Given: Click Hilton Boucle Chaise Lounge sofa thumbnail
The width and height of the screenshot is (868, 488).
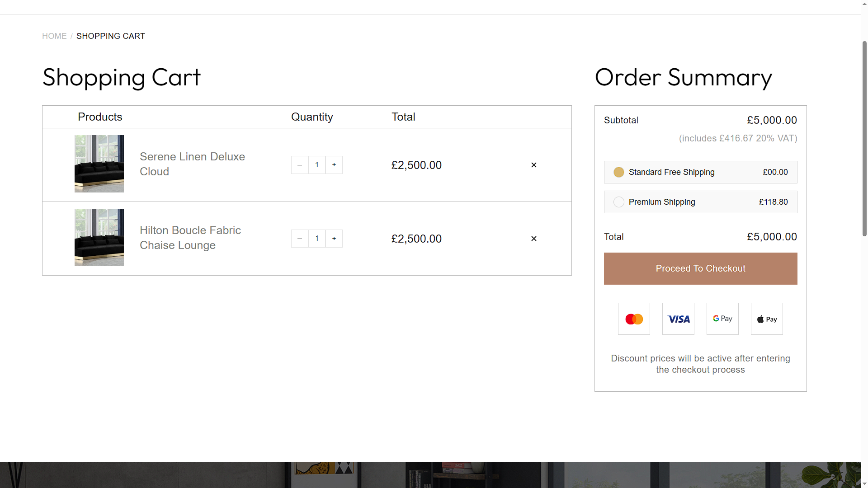Looking at the screenshot, I should [x=99, y=237].
